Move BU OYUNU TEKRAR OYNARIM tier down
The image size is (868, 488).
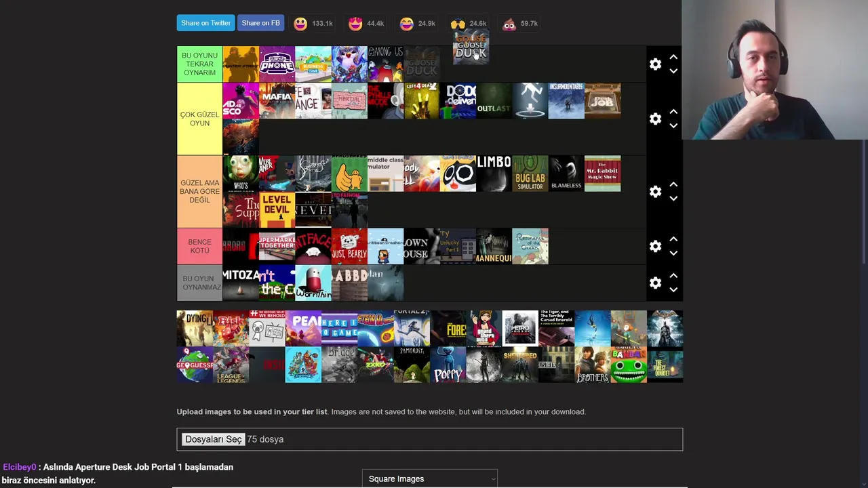pyautogui.click(x=673, y=71)
